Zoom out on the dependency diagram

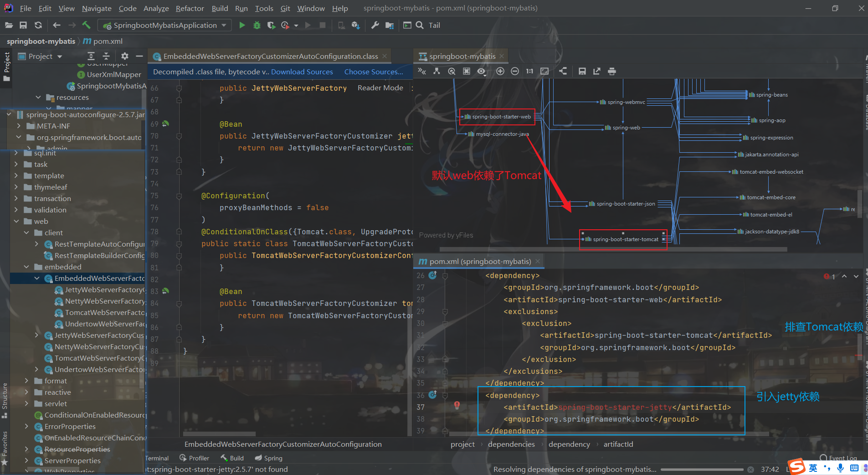(515, 71)
